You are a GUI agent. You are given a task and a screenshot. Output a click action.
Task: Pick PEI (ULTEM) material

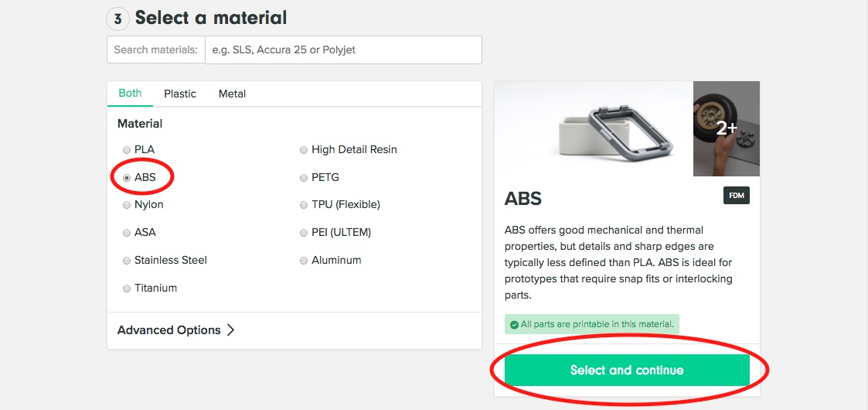coord(304,233)
